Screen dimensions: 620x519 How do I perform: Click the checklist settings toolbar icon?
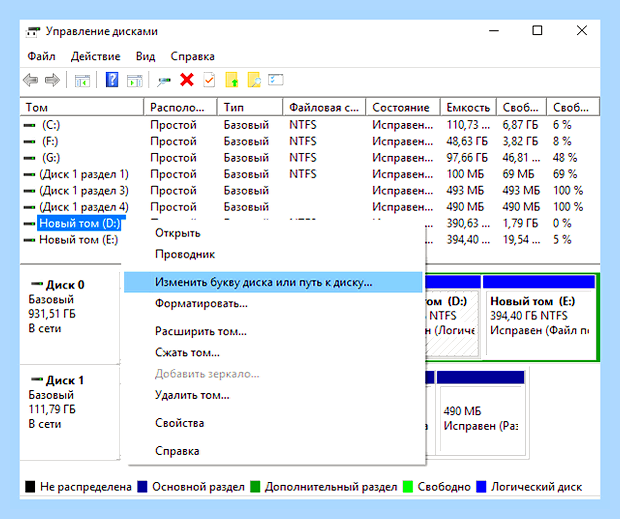(276, 79)
